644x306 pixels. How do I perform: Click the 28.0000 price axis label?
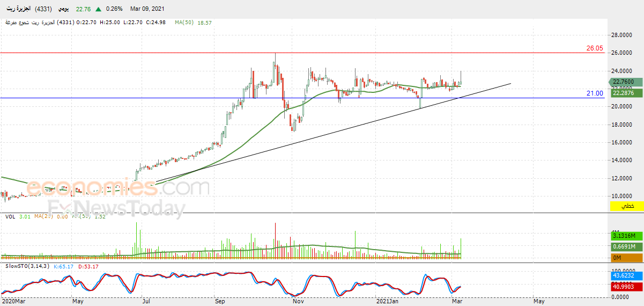pyautogui.click(x=623, y=35)
